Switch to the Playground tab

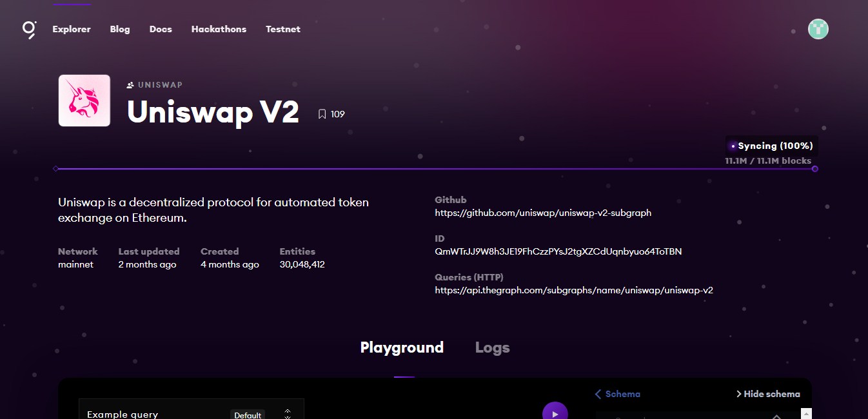coord(402,348)
